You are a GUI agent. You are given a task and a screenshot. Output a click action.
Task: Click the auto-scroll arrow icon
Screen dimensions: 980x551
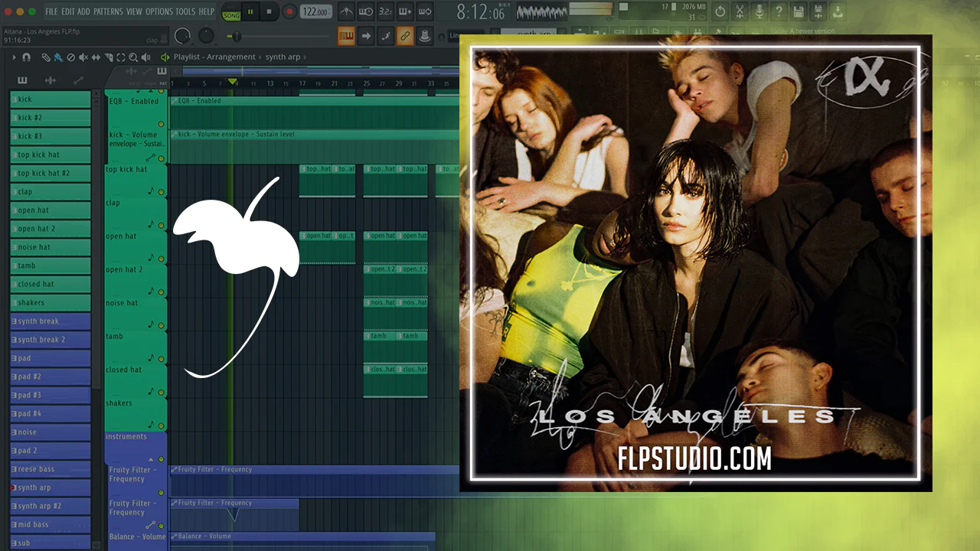366,35
